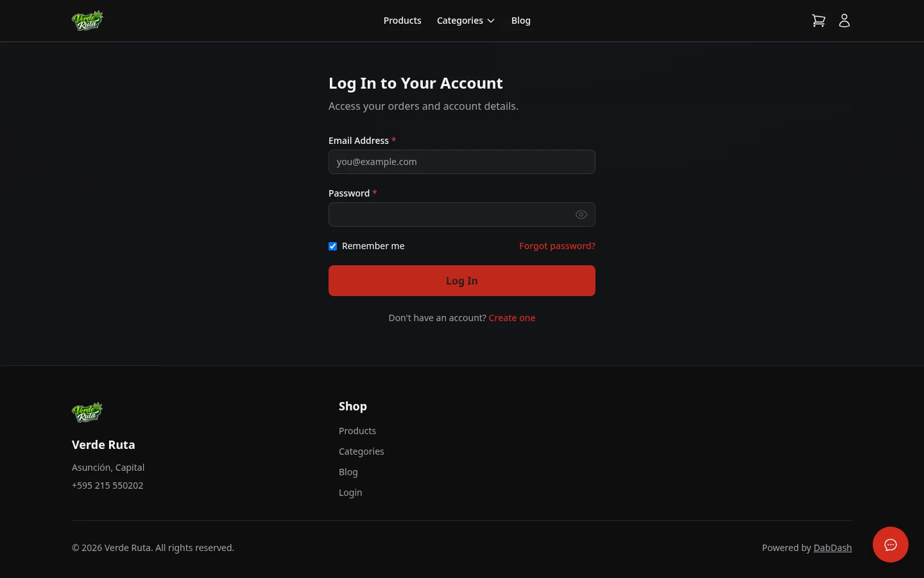Viewport: 924px width, 578px height.
Task: Show the password using the eye icon
Action: click(581, 215)
